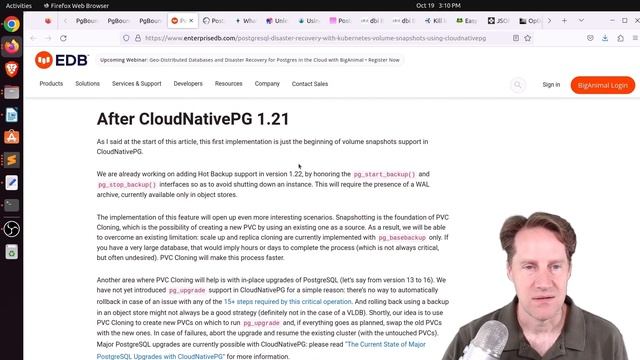Open the Terminal from the dock
The image size is (640, 360).
coord(11,205)
